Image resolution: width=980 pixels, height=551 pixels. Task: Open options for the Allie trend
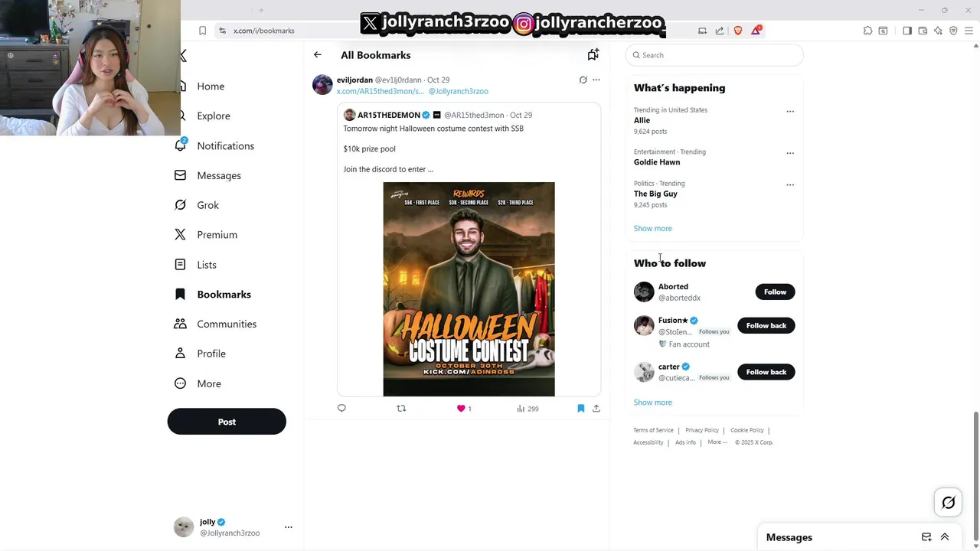pos(790,111)
